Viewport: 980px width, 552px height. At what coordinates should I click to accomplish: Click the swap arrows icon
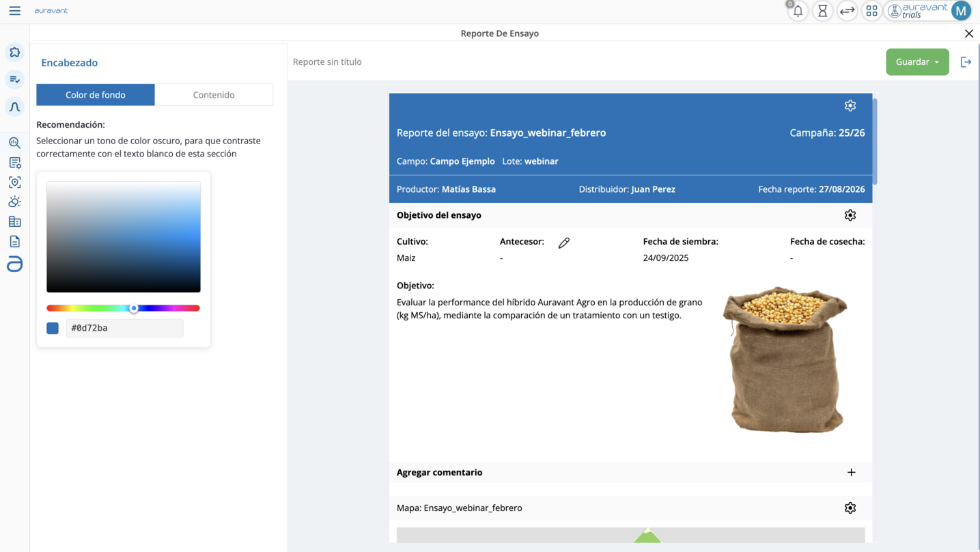tap(847, 11)
